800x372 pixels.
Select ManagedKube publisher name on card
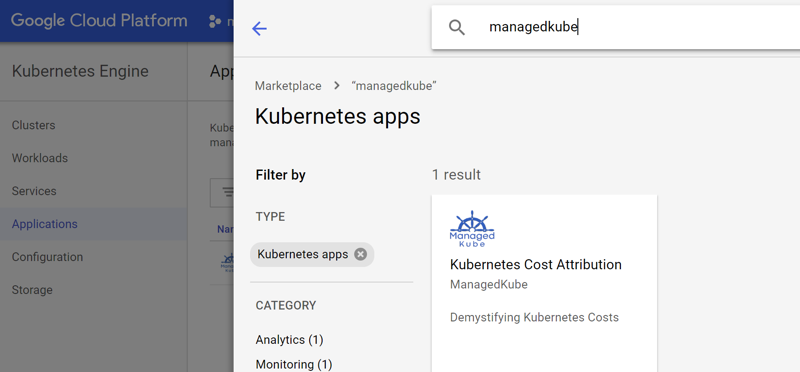(x=489, y=284)
